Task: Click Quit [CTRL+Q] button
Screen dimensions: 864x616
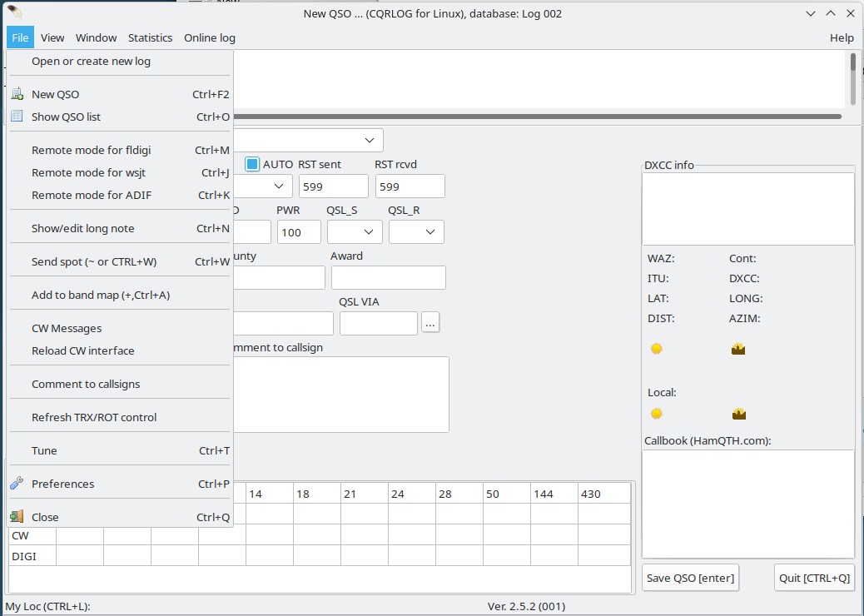Action: tap(814, 578)
